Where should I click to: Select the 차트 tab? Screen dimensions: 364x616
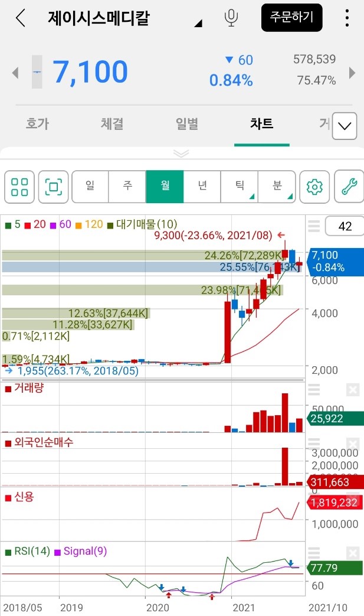pos(261,124)
